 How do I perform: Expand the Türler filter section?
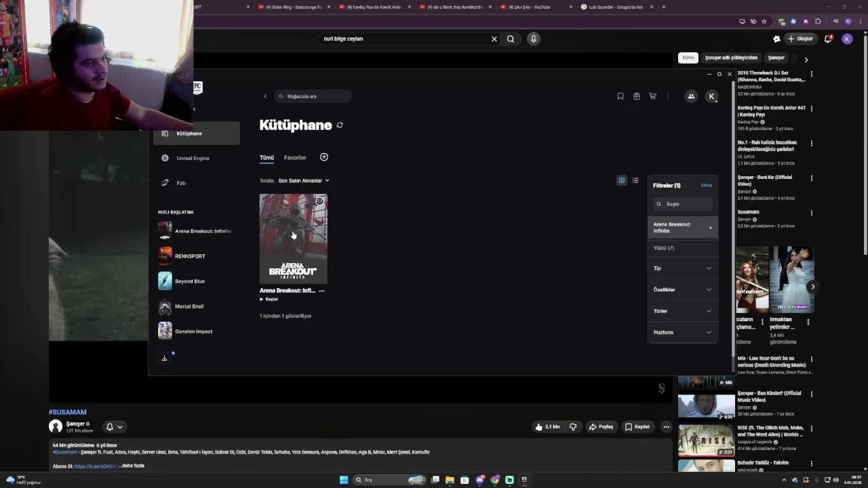coord(683,311)
